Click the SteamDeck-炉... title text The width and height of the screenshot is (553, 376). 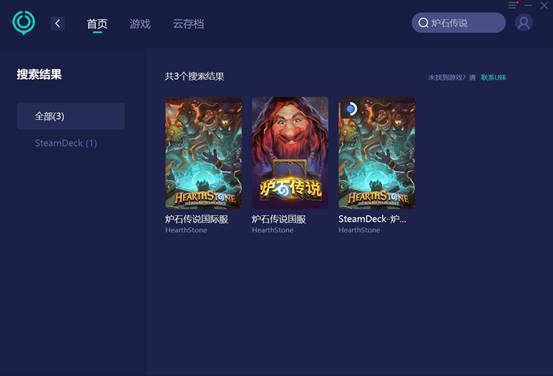coord(372,219)
